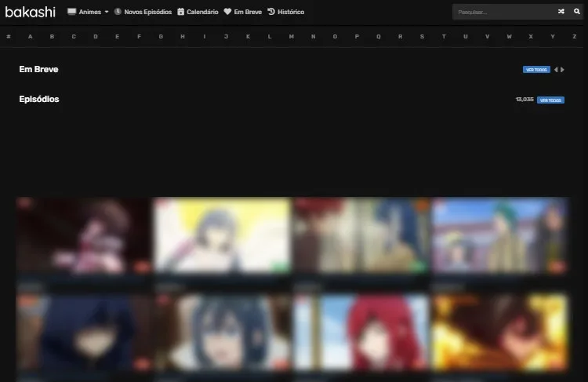This screenshot has height=382, width=588.
Task: Click the history icon beside Histórico
Action: pyautogui.click(x=271, y=12)
